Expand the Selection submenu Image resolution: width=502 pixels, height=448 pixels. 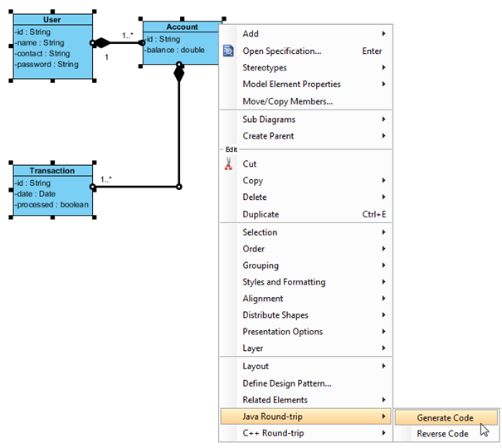click(305, 232)
